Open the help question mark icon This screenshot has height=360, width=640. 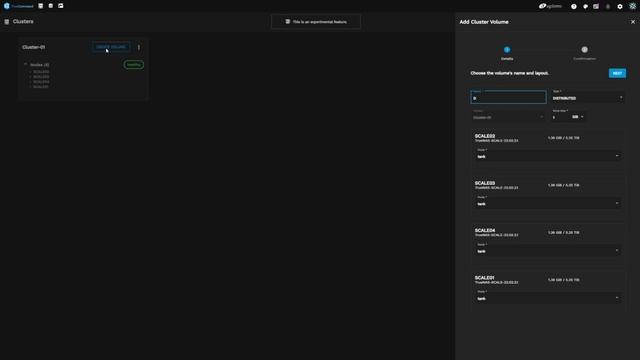pos(573,7)
